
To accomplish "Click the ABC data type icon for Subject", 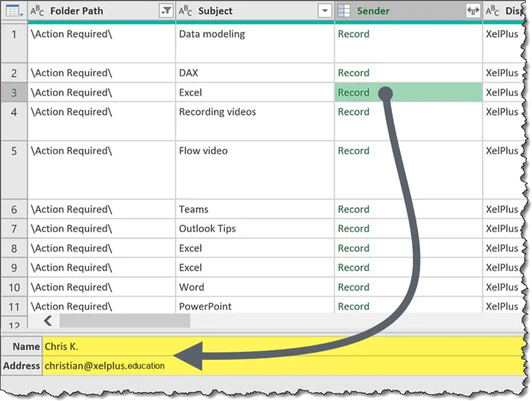I will pos(185,11).
